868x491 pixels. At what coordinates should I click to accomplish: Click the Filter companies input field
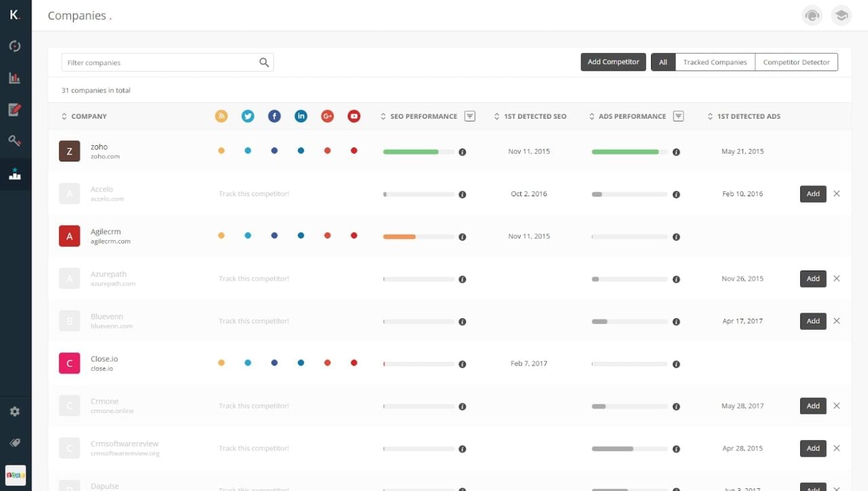[167, 62]
